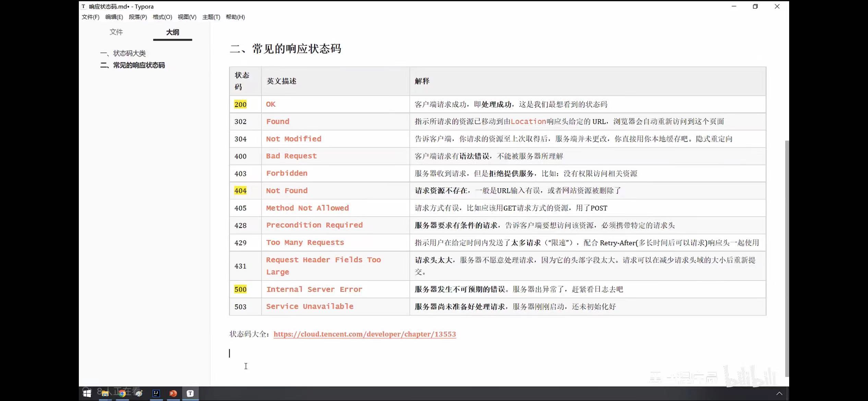This screenshot has width=868, height=401.
Task: Click the heading 二、常见的响应状态码 in document
Action: pyautogui.click(x=286, y=49)
